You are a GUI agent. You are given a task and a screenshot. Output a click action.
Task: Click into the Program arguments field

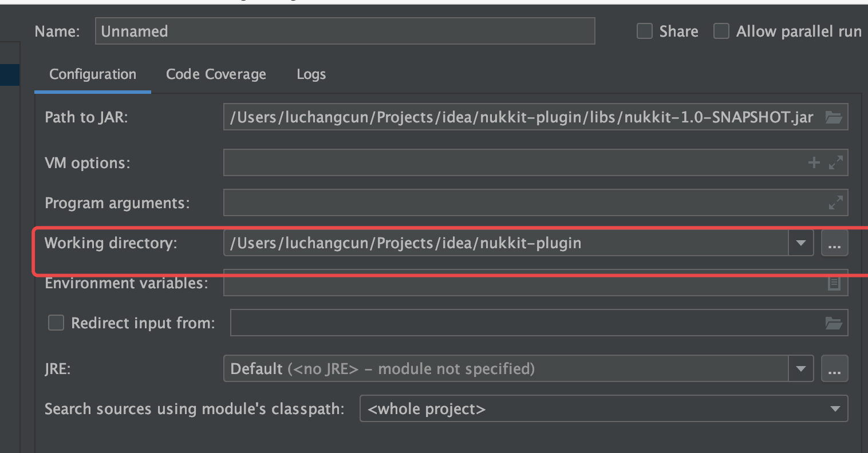(521, 203)
